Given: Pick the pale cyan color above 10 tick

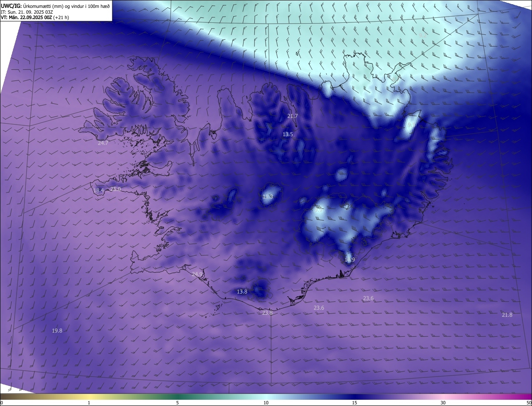Looking at the screenshot, I should [x=266, y=396].
